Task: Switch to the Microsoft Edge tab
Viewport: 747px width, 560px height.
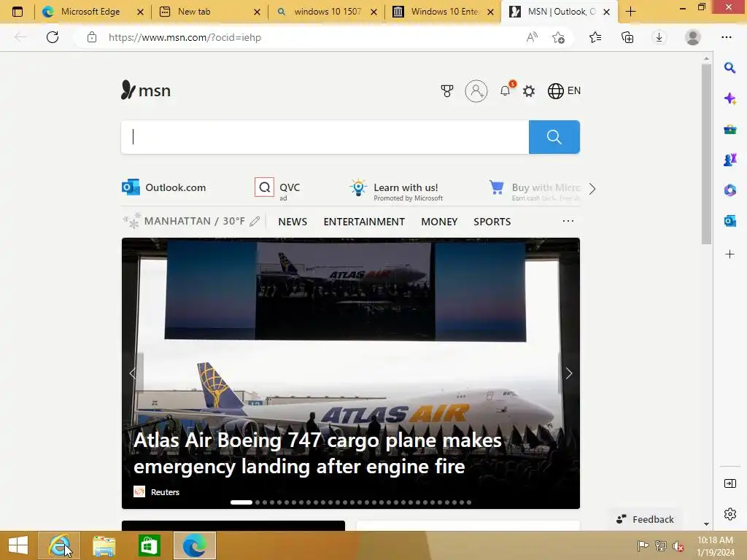Action: tap(90, 12)
